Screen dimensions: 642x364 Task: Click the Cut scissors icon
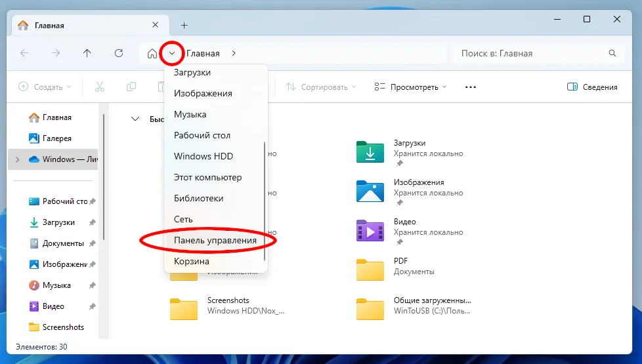[100, 87]
